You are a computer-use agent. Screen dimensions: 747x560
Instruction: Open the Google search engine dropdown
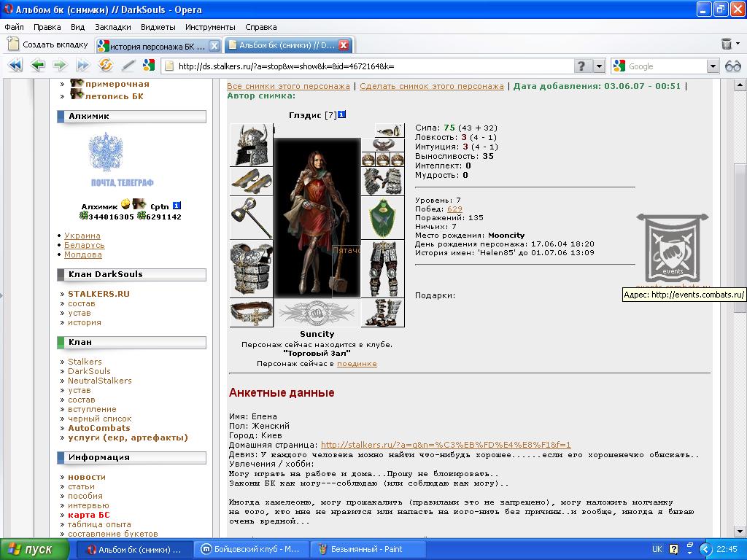(x=712, y=66)
